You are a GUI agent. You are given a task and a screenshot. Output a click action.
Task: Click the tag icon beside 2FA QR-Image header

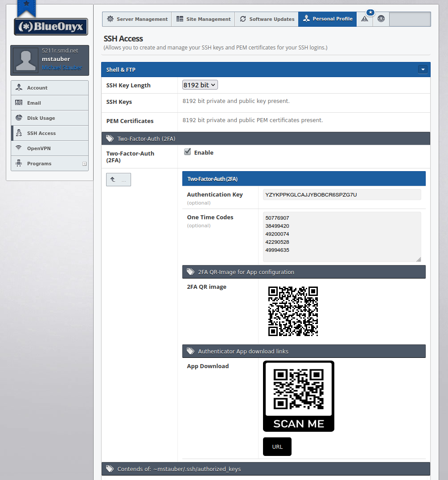(x=190, y=272)
